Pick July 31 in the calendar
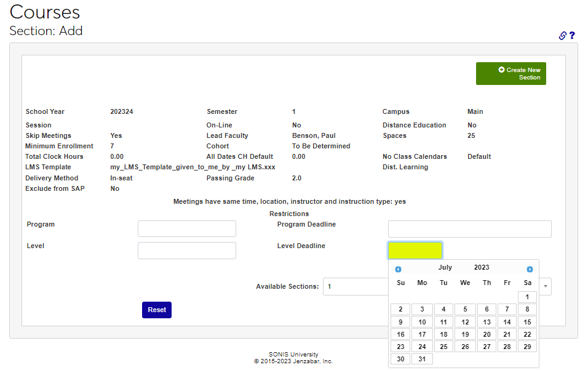 point(422,359)
